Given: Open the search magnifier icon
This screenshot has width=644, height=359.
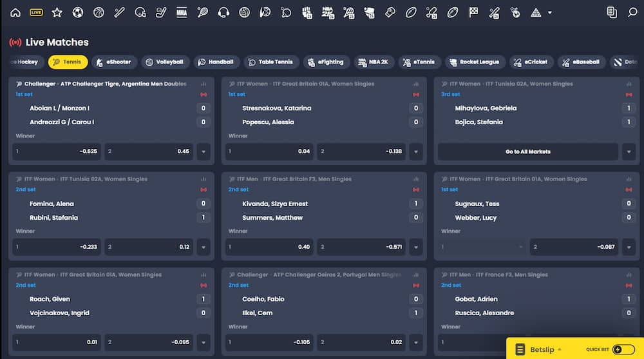Looking at the screenshot, I should 632,13.
